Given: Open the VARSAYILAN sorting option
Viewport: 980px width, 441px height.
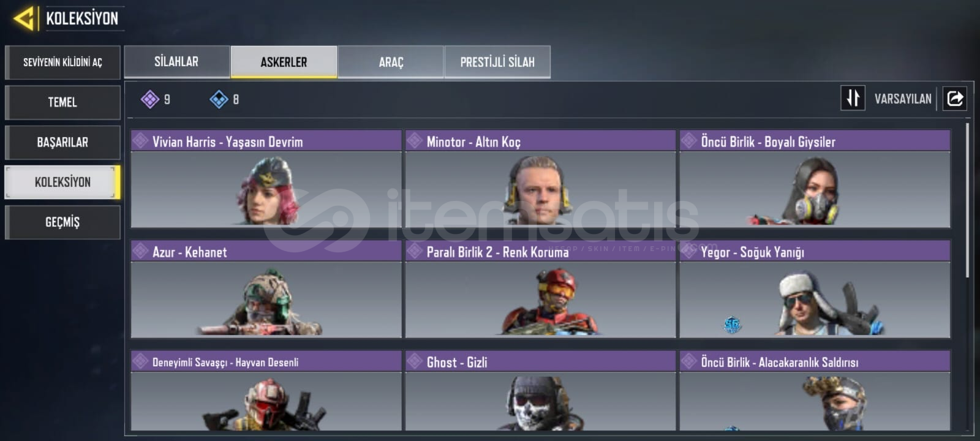Looking at the screenshot, I should 903,99.
